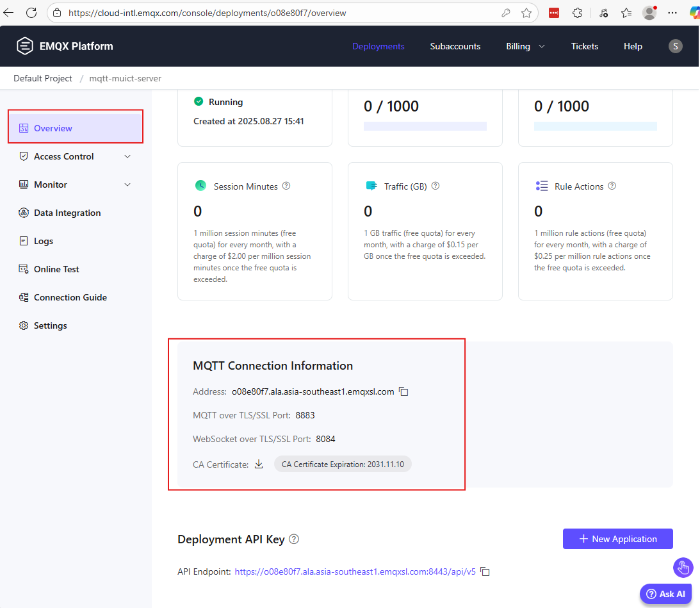Click help icon beside Deployment API Key

coord(294,539)
